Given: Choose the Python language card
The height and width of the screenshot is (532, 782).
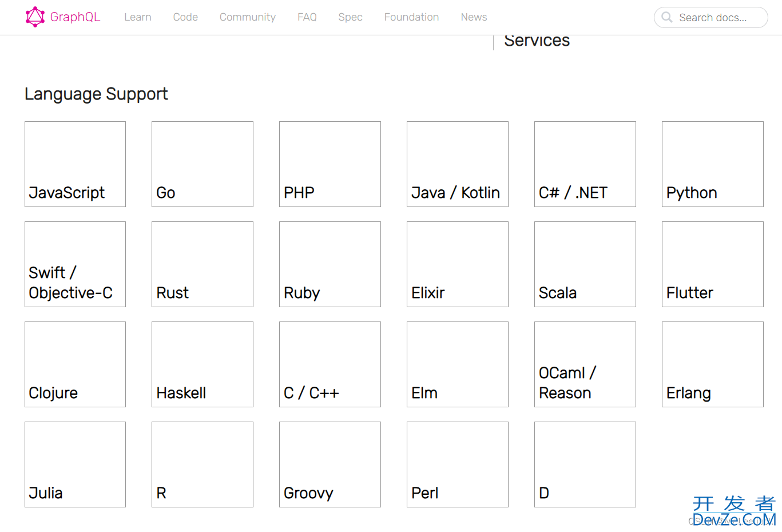Looking at the screenshot, I should (713, 164).
